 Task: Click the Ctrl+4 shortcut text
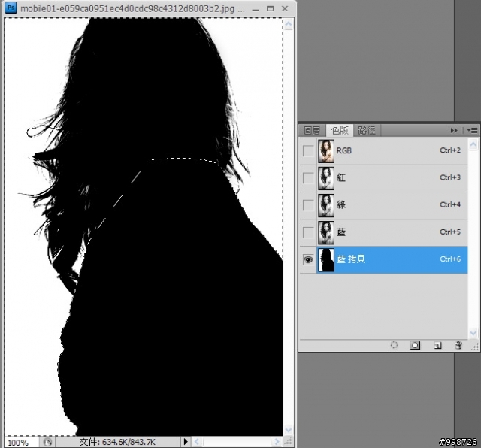tap(450, 204)
